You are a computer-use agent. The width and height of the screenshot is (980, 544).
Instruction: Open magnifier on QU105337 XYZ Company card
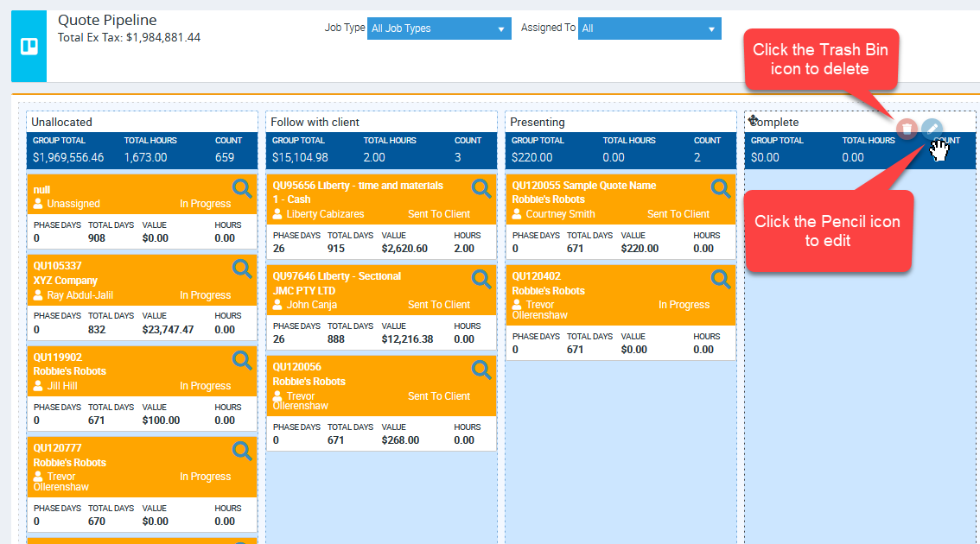242,269
